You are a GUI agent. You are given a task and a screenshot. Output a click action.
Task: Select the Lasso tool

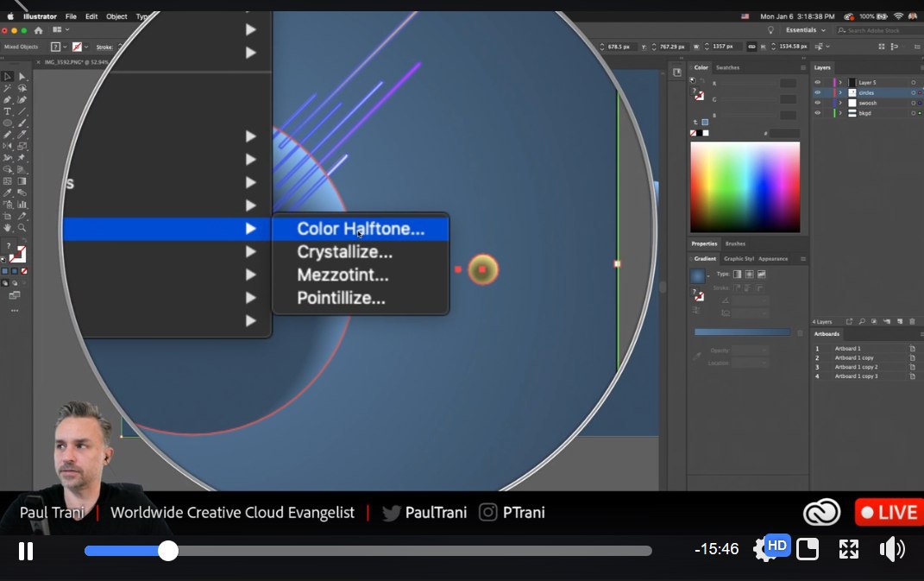coord(22,88)
